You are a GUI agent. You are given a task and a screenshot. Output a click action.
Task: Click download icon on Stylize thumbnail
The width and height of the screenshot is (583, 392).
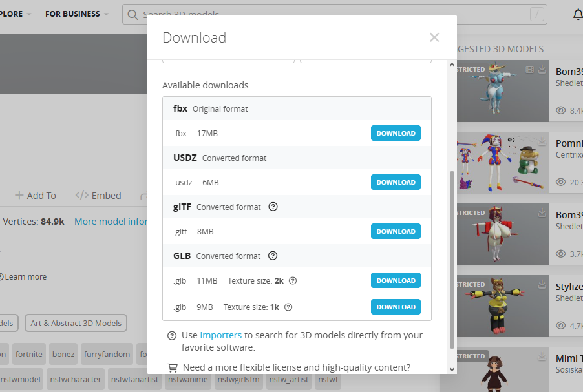pos(542,284)
